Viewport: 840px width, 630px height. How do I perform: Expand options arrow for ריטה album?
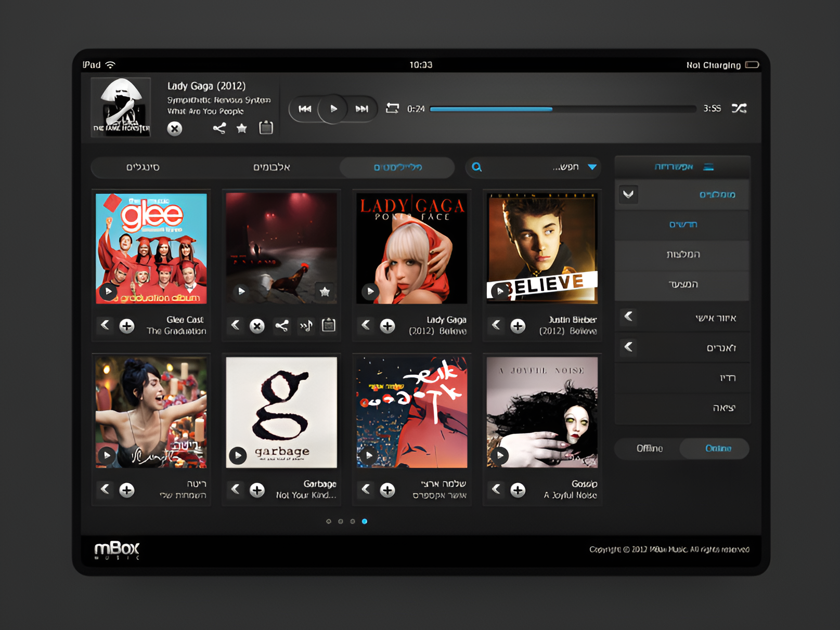tap(105, 489)
